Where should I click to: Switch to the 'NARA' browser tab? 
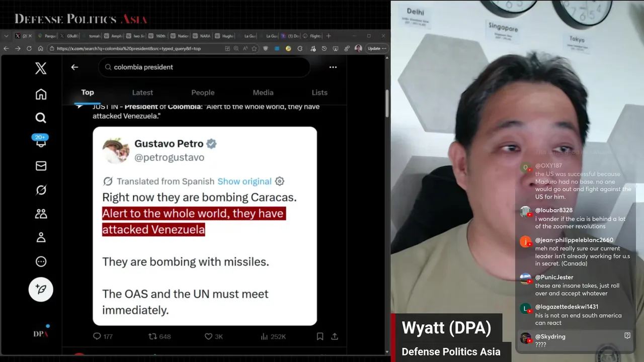(201, 36)
